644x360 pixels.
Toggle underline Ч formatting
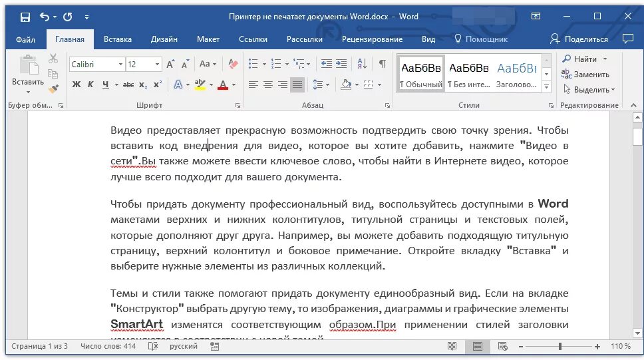(106, 85)
